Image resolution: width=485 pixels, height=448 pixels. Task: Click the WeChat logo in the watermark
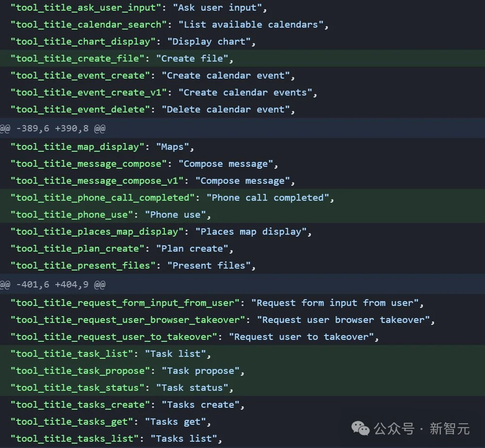coord(360,428)
